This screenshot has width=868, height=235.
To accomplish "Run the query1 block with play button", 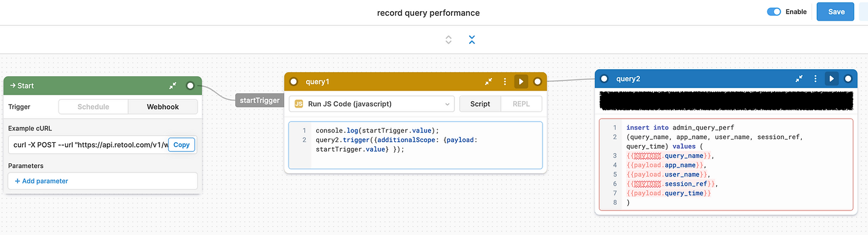I will [x=520, y=82].
